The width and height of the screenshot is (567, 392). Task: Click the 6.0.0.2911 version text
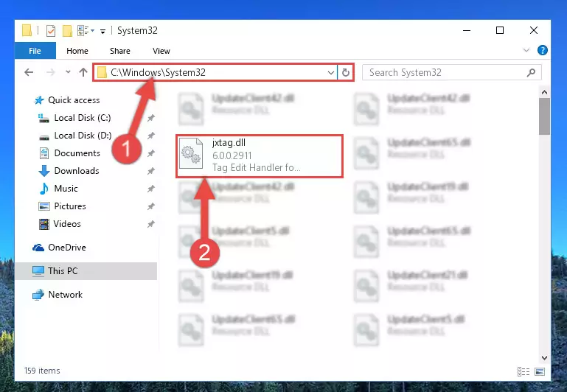[232, 155]
